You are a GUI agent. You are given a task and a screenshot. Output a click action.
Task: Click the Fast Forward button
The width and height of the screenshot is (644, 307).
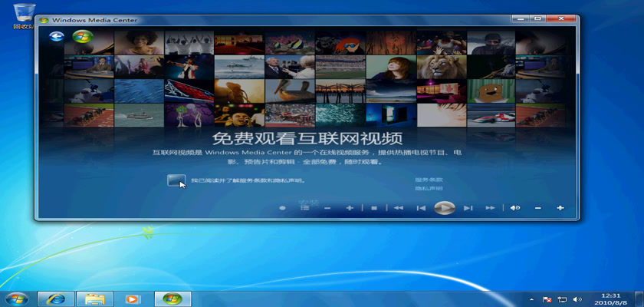490,208
